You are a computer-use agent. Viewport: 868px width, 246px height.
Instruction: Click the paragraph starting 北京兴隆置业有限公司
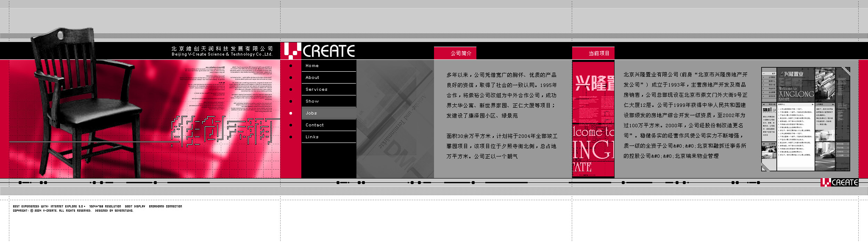pyautogui.click(x=685, y=115)
